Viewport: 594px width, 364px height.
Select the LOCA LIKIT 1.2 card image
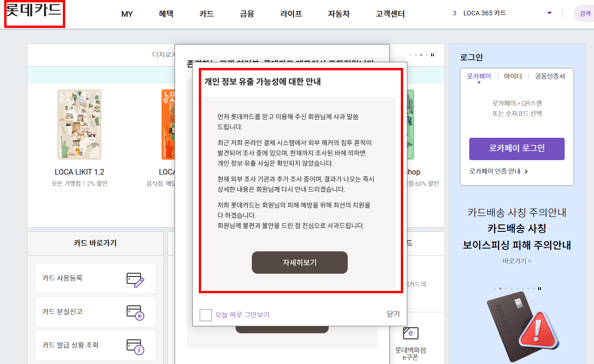[79, 124]
